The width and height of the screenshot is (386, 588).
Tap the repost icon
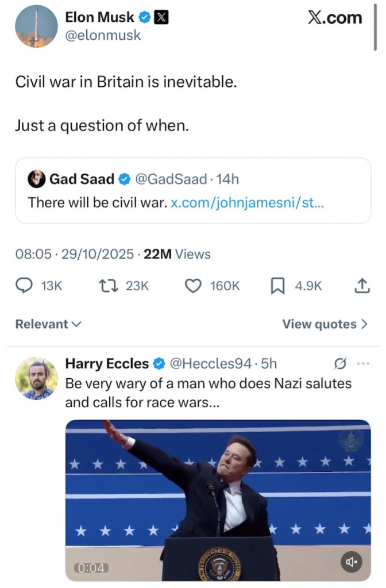tap(107, 286)
